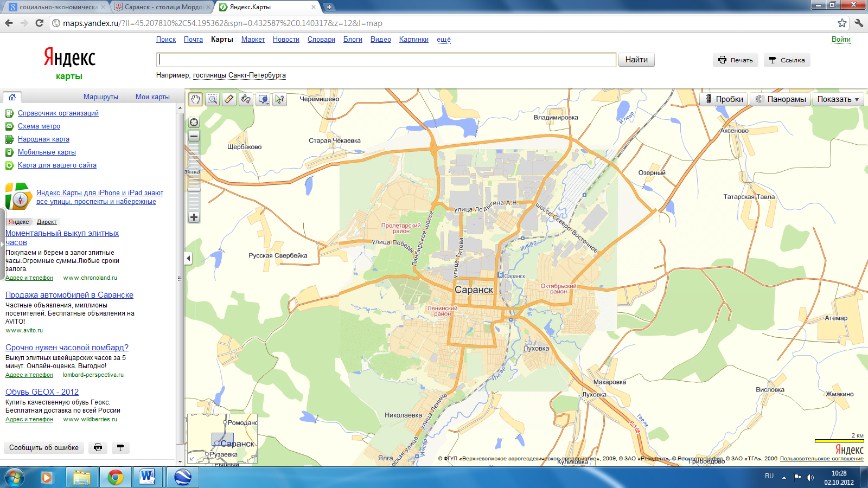Click the plus zoom-in map button
The image size is (868, 488).
point(194,217)
